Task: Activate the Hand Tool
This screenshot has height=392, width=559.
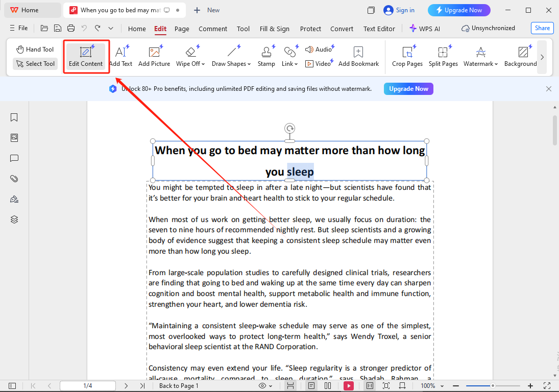Action: pos(35,50)
